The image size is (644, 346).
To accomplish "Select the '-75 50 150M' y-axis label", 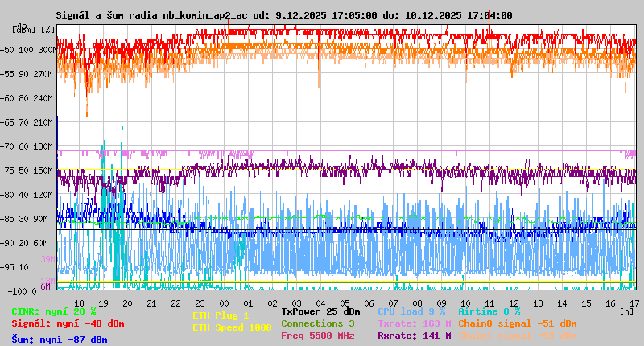I will (x=27, y=171).
